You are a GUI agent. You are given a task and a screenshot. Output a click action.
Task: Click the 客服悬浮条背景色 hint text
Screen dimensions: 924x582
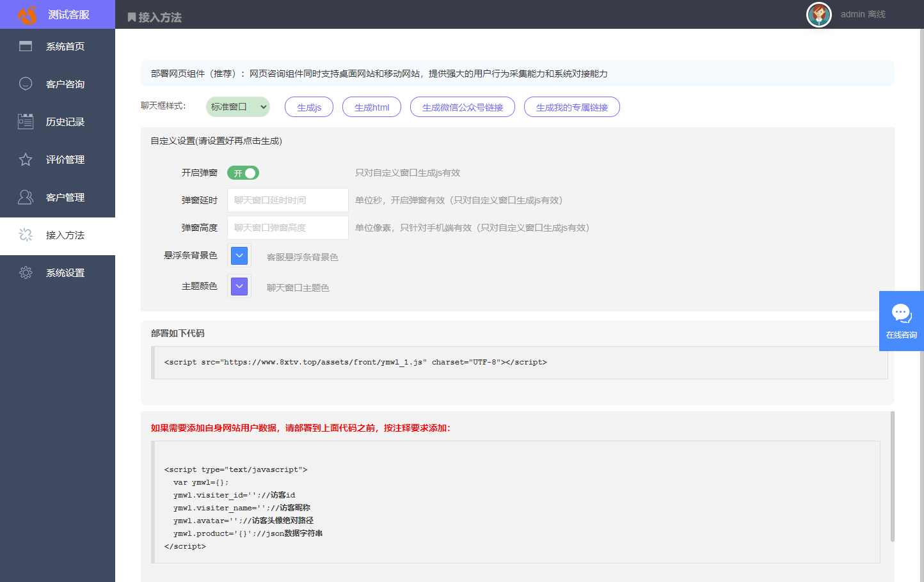[303, 257]
